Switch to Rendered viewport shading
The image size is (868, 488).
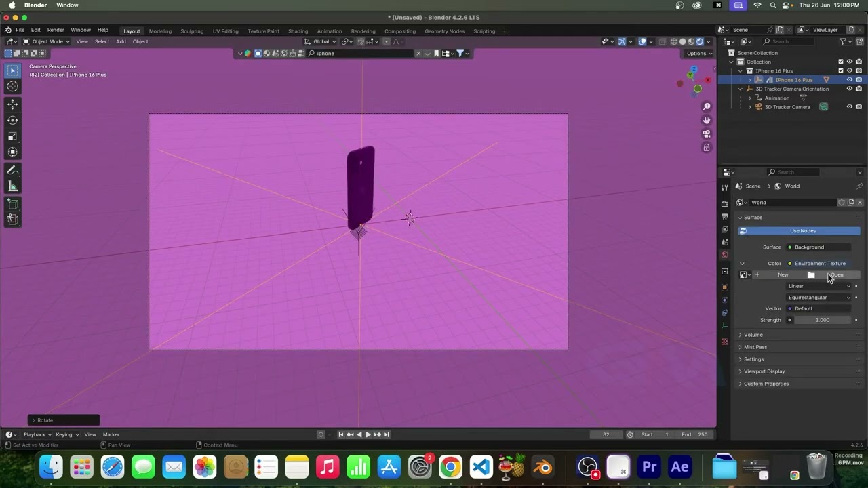700,41
